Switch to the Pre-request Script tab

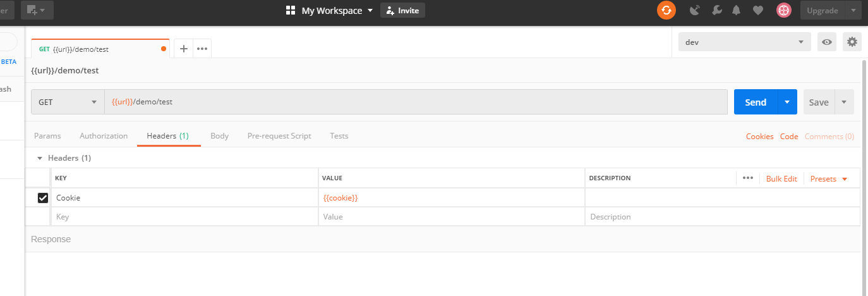(279, 136)
